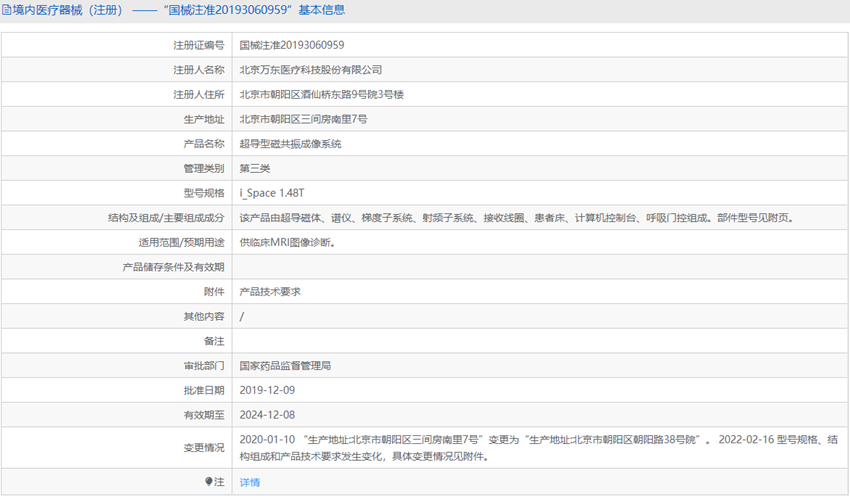Select model value i_Space 1.48T
Image resolution: width=850 pixels, height=496 pixels.
pyautogui.click(x=272, y=193)
